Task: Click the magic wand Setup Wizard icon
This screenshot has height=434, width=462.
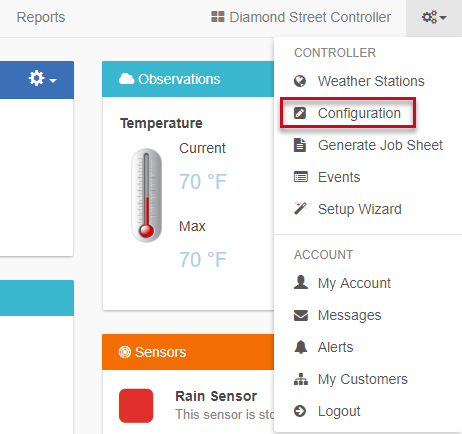Action: (300, 209)
